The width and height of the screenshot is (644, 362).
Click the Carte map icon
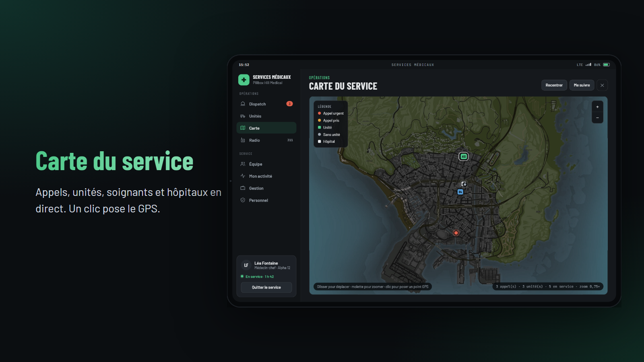tap(243, 128)
